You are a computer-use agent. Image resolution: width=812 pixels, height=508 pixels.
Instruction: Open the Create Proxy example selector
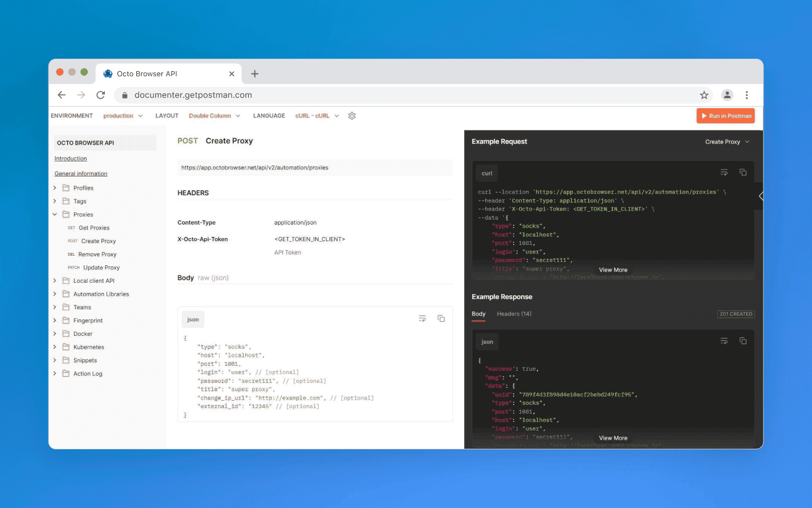click(727, 142)
